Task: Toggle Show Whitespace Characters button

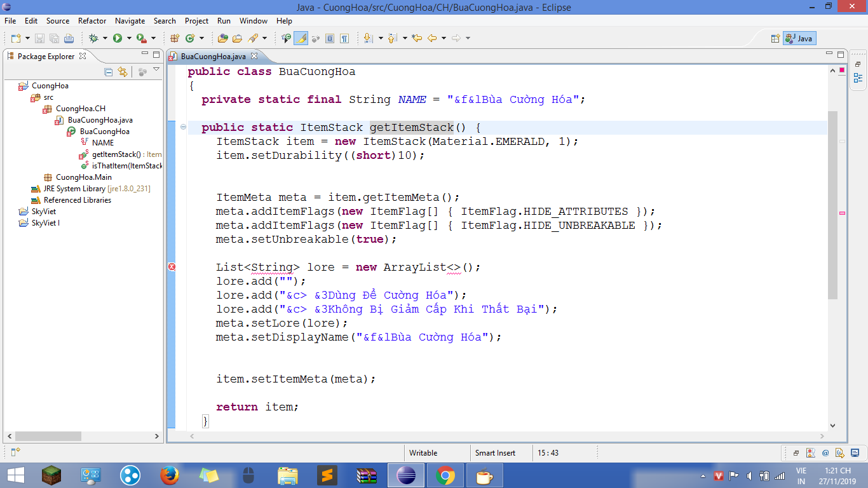Action: (x=344, y=38)
